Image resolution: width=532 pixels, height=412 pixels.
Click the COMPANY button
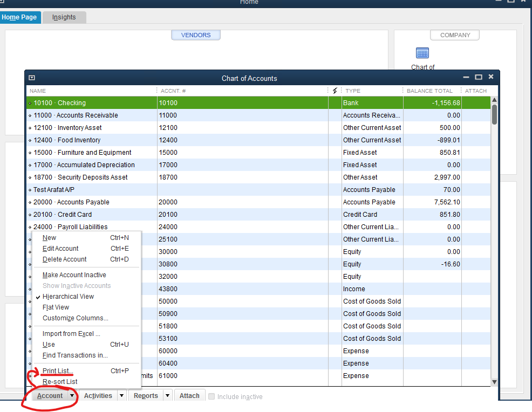454,35
